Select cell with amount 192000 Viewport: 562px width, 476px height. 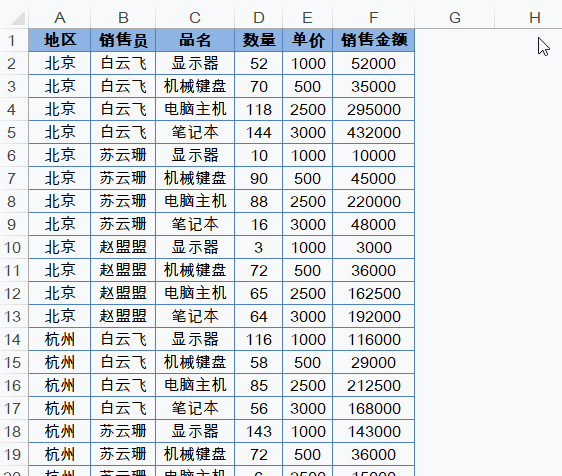(373, 316)
